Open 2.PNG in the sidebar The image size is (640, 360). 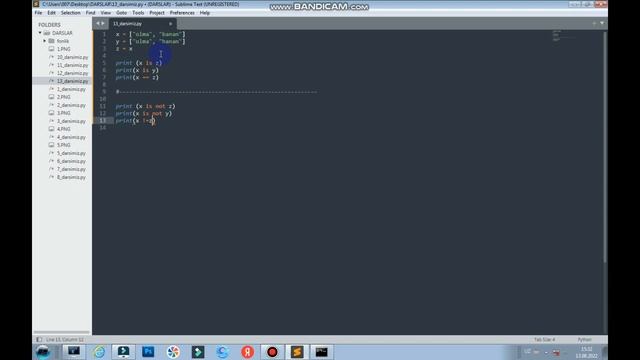coord(63,97)
